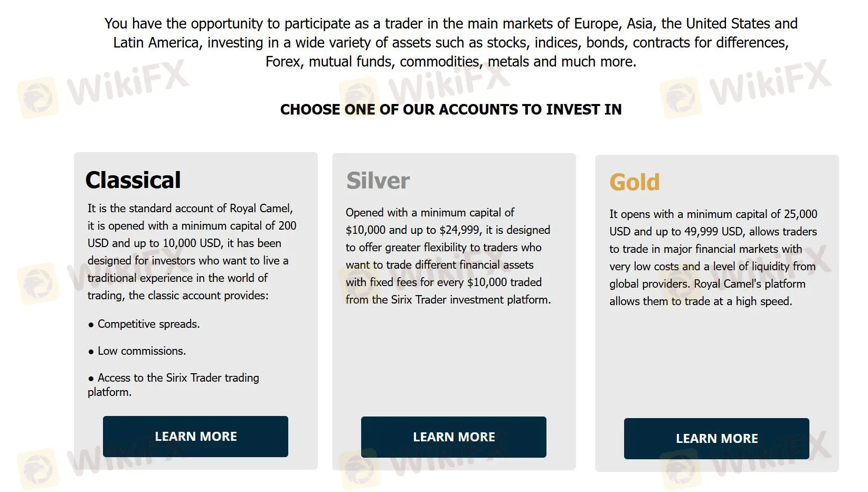The image size is (868, 492).
Task: Select the Low commissions bullet item
Action: tap(141, 351)
